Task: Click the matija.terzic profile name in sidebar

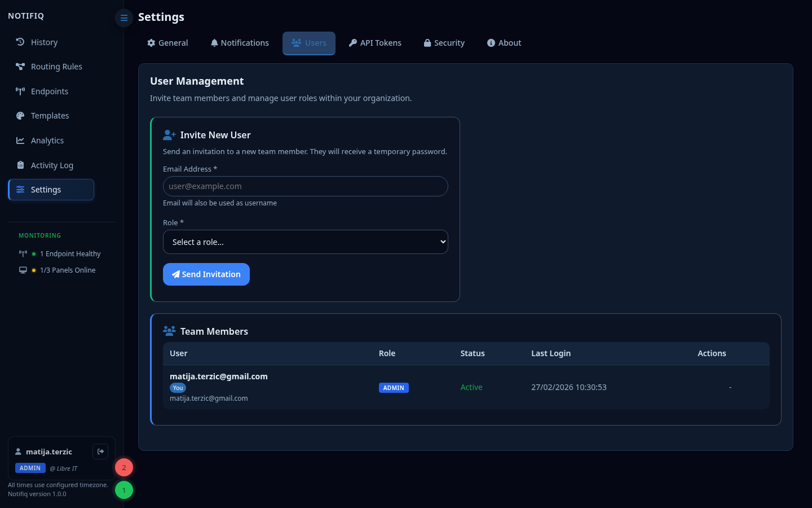Action: point(49,452)
